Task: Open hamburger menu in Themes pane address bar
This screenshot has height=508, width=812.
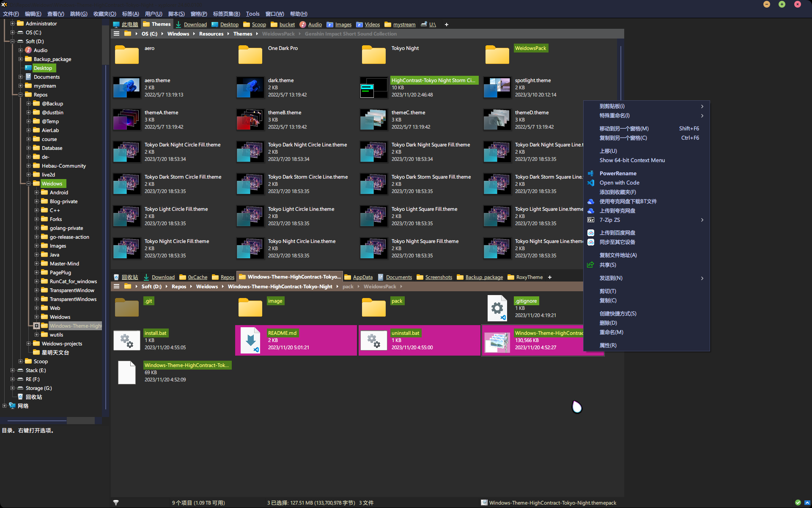Action: click(x=117, y=34)
